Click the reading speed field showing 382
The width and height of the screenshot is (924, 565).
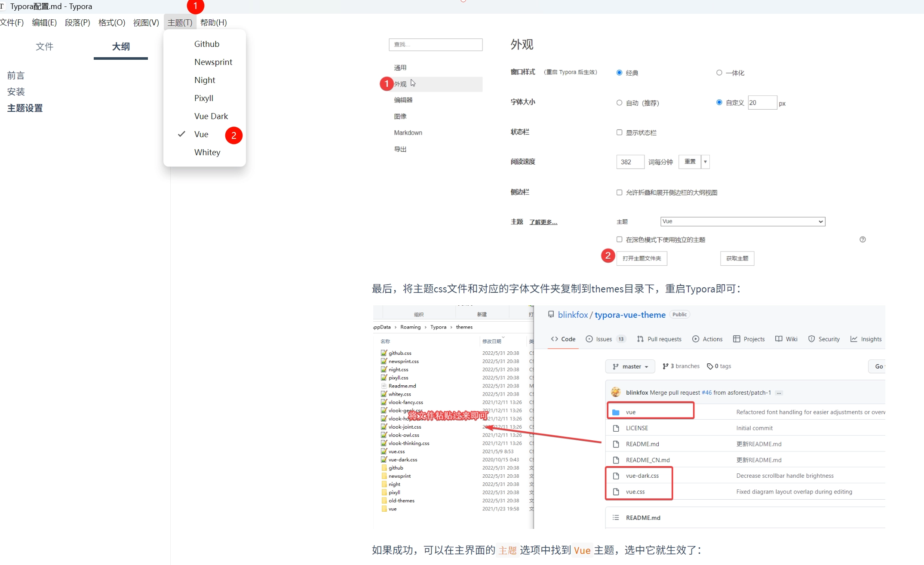coord(630,162)
